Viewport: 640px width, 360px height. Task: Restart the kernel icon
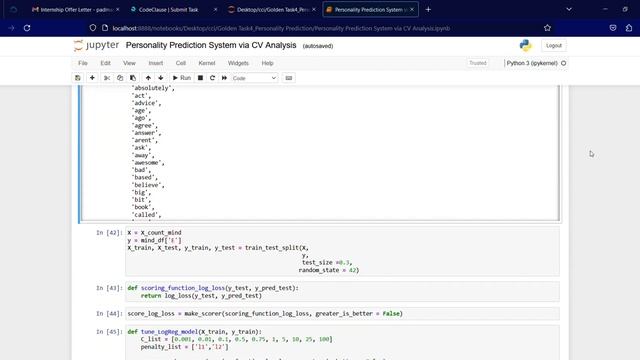(212, 78)
